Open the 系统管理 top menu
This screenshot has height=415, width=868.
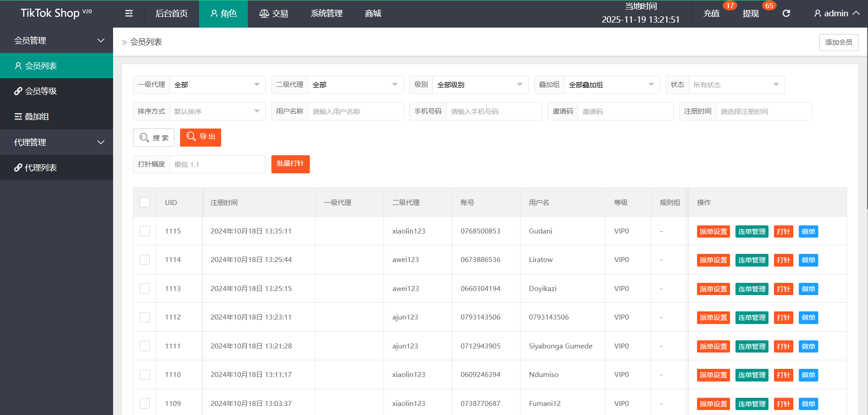(327, 14)
